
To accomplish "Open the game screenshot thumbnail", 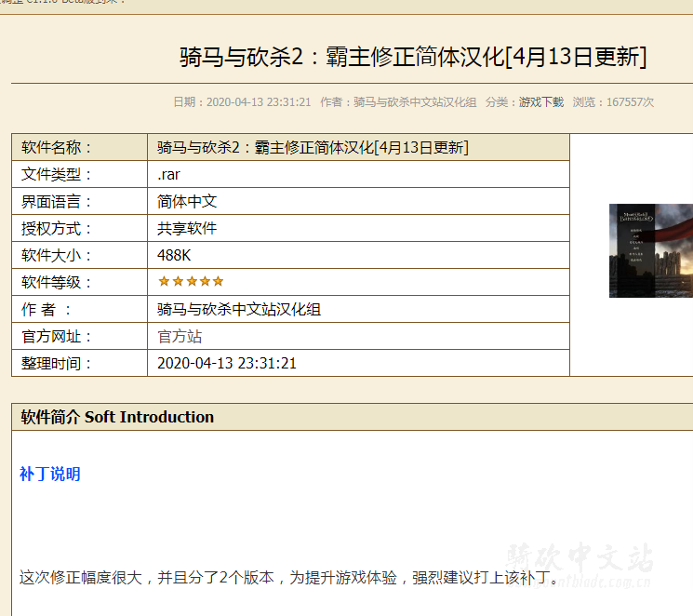I will pos(650,250).
